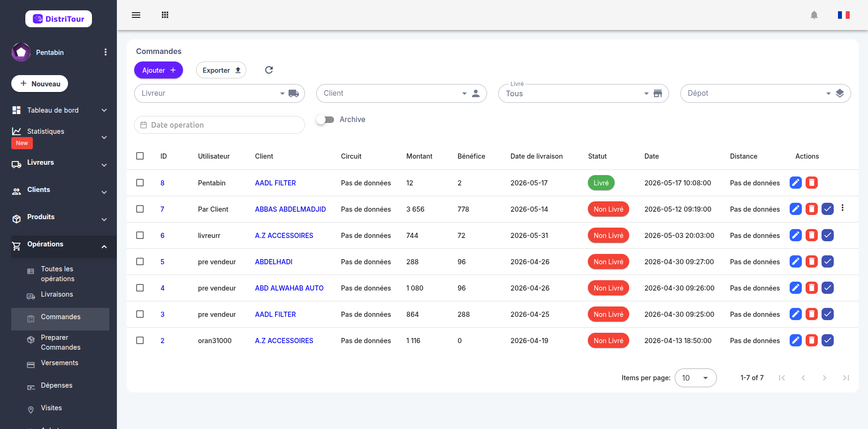The width and height of the screenshot is (868, 429).
Task: Open the Client filter dropdown
Action: pyautogui.click(x=402, y=93)
